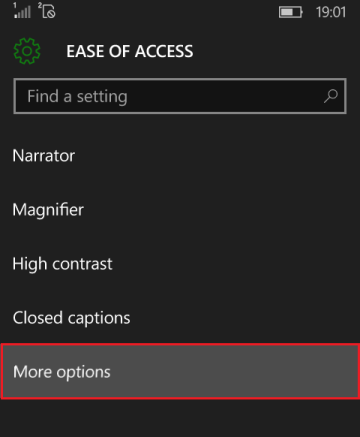
Task: Tap the Closed captions list row
Action: (x=180, y=318)
